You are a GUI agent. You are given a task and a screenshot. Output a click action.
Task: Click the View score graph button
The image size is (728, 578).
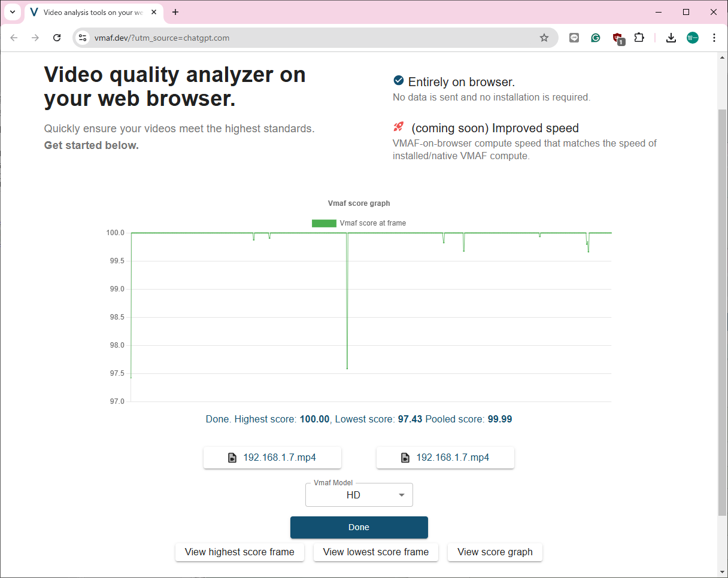(495, 552)
